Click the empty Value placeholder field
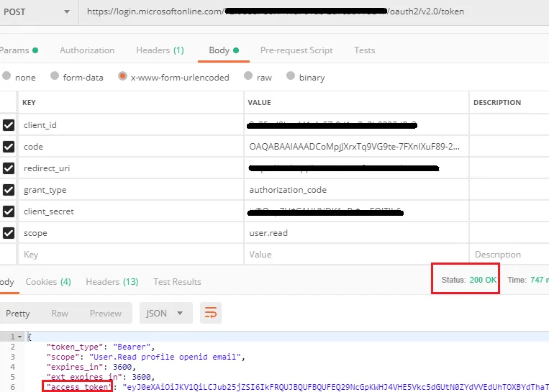This screenshot has height=392, width=549. coord(356,255)
